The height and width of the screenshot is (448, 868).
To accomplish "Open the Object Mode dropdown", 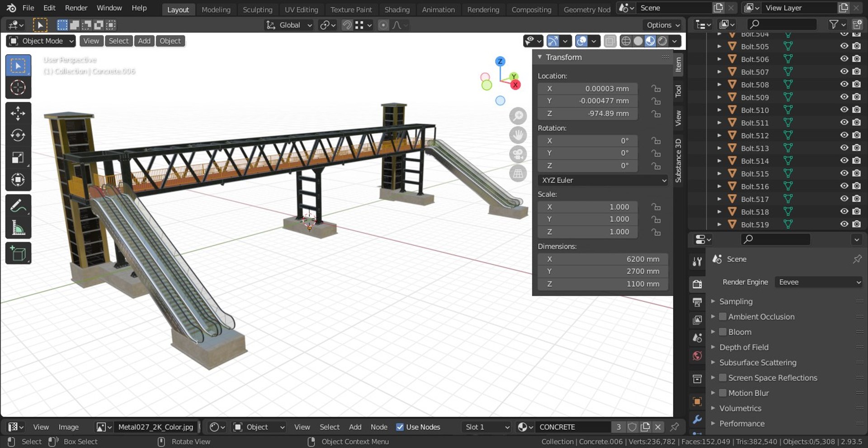I will 41,41.
